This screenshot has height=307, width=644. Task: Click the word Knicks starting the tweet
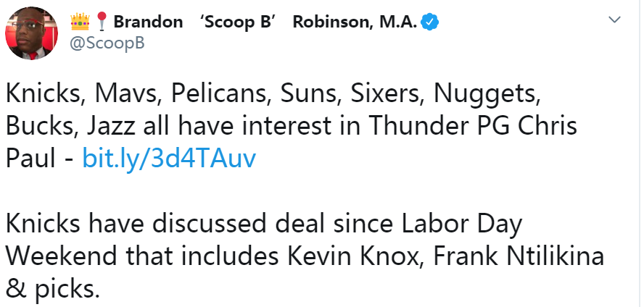pos(42,94)
